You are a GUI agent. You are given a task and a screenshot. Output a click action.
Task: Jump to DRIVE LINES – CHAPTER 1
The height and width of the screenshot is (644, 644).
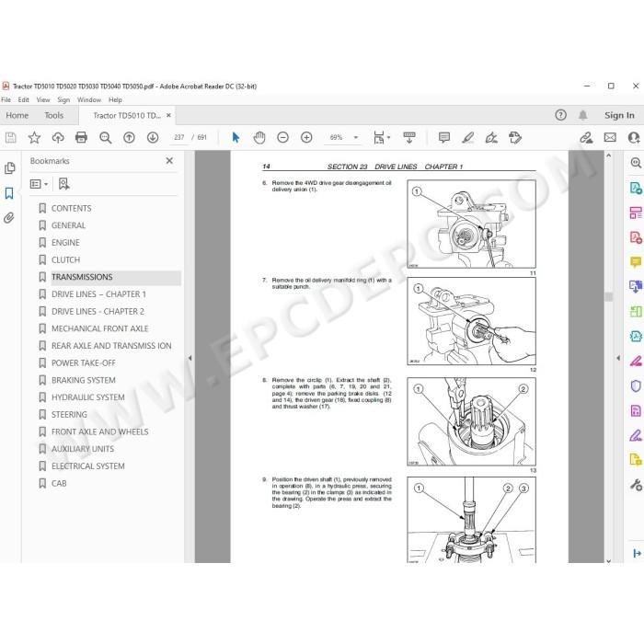coord(98,294)
